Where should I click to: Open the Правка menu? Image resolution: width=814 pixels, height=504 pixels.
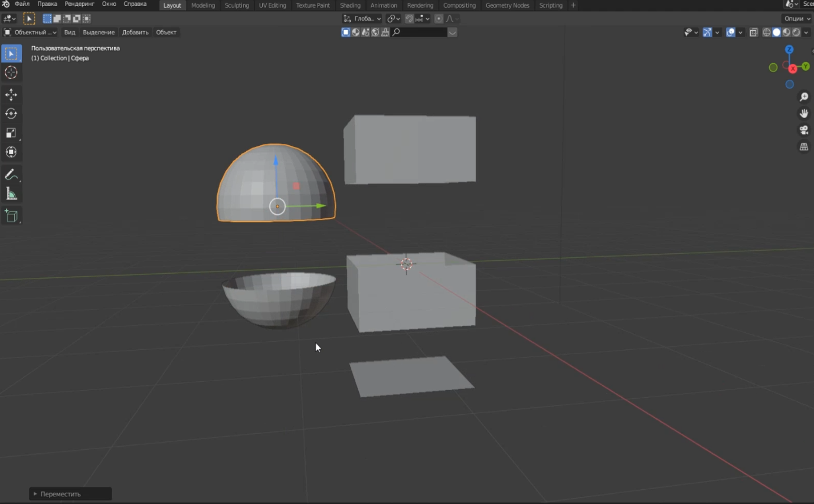tap(47, 4)
